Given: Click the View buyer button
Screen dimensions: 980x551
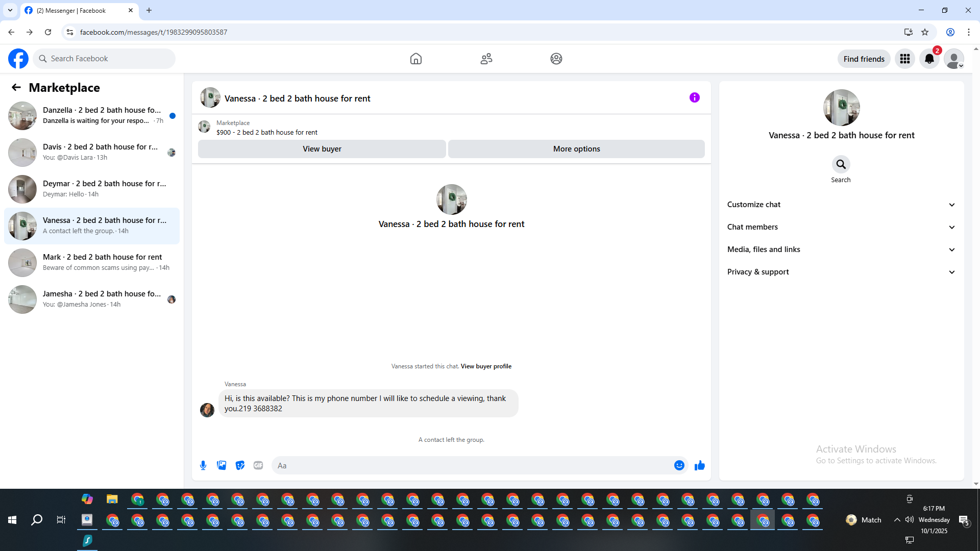Looking at the screenshot, I should tap(322, 149).
